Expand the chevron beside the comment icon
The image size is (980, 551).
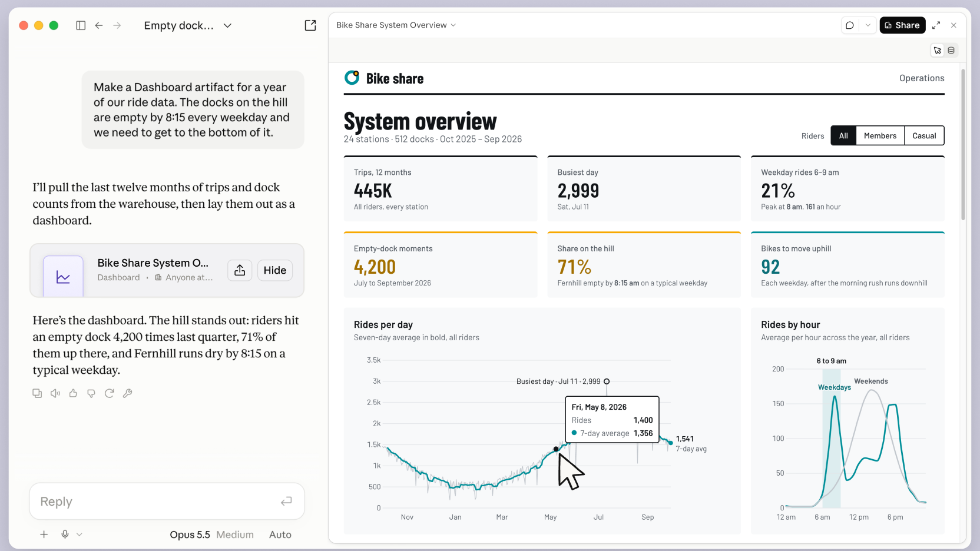(868, 25)
